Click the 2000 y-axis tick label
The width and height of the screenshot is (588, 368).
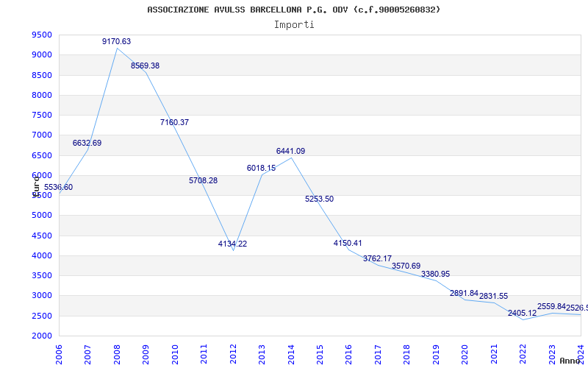[42, 336]
